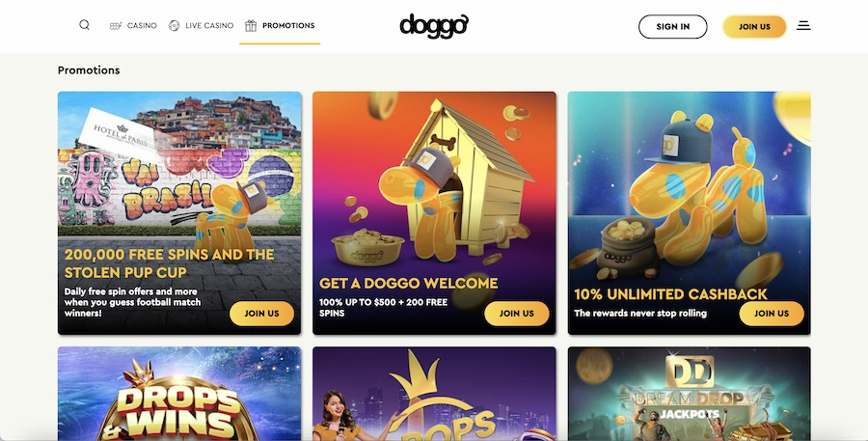Open the purple Drops crown promotion
This screenshot has height=441, width=868.
[434, 394]
